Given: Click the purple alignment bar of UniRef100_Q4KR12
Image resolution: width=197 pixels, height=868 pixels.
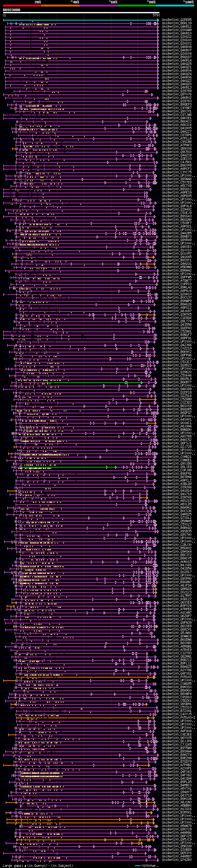Looking at the screenshot, I should pos(82,26).
